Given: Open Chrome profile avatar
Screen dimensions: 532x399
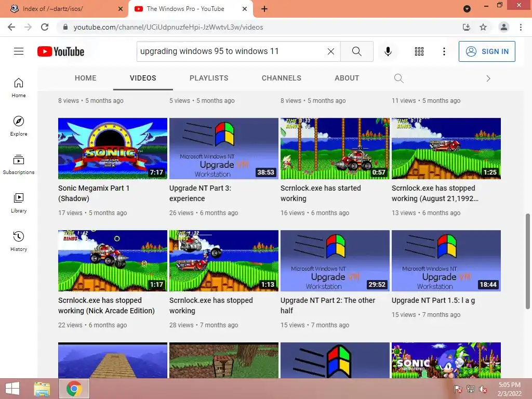Looking at the screenshot, I should click(504, 27).
